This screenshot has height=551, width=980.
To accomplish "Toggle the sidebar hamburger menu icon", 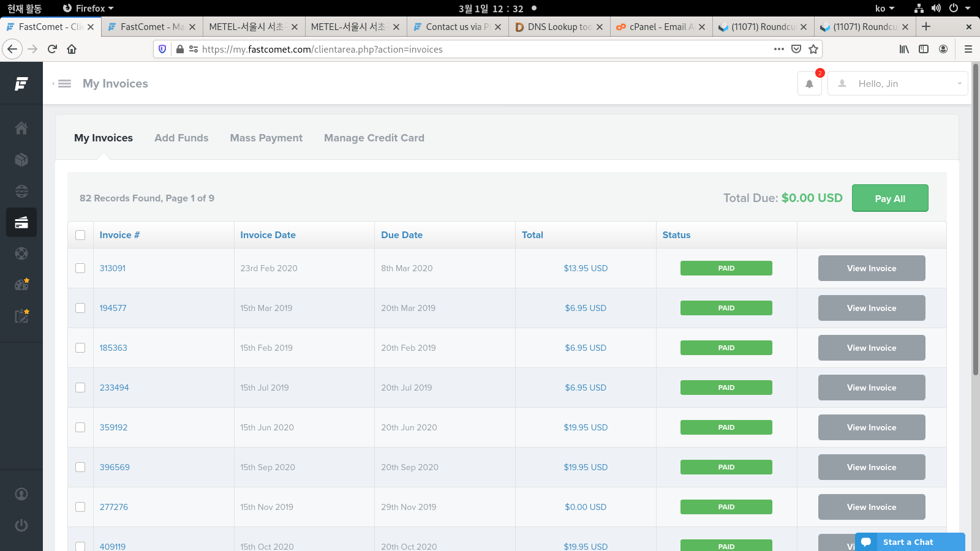I will pos(64,84).
